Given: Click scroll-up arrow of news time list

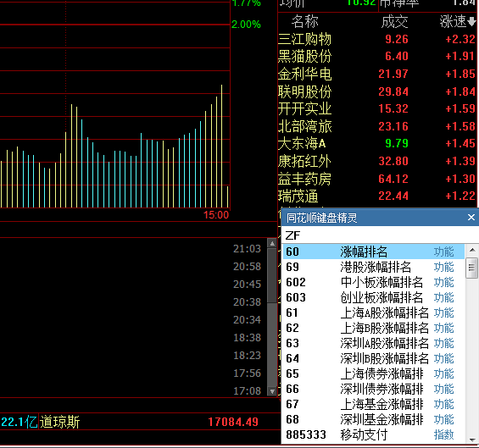Looking at the screenshot, I should pos(272,243).
